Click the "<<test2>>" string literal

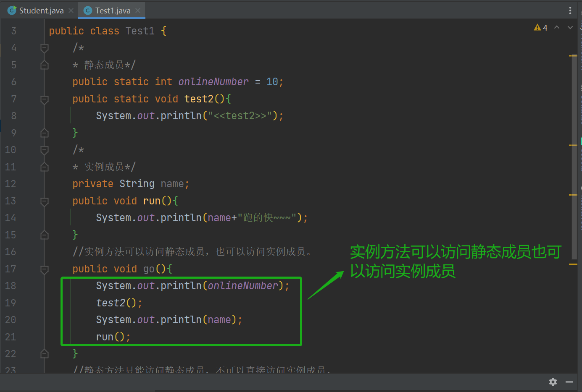tap(240, 116)
